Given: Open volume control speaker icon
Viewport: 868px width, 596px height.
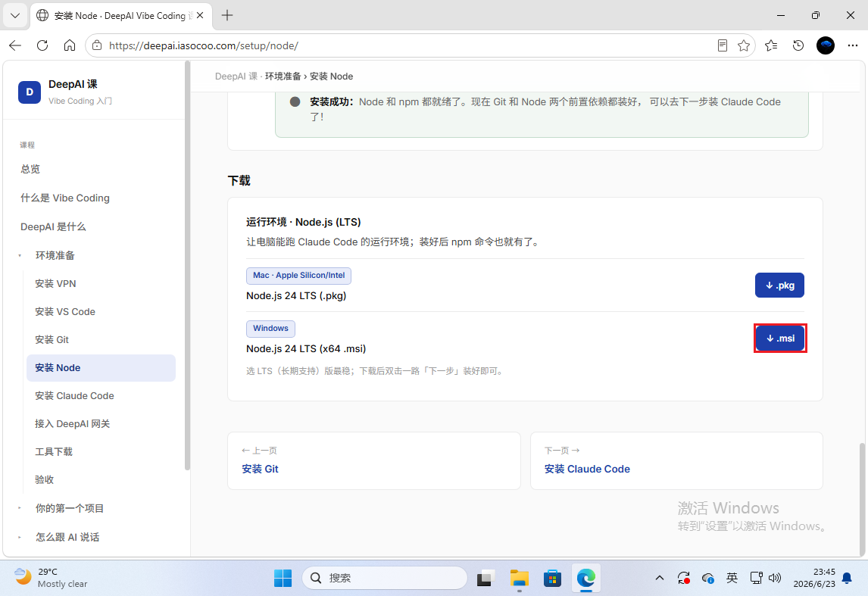Looking at the screenshot, I should tap(774, 579).
